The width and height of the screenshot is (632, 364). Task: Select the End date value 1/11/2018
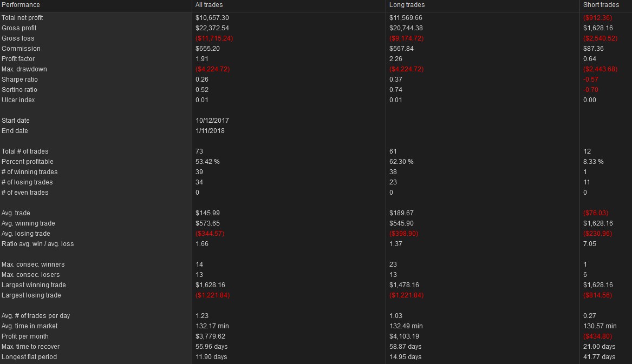click(x=210, y=131)
